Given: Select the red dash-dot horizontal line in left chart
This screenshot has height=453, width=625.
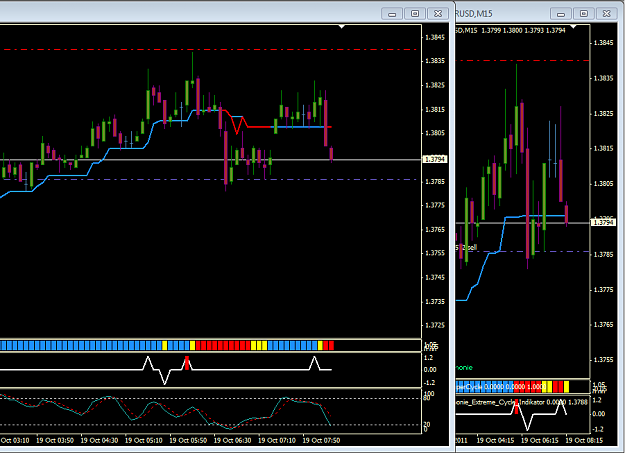Looking at the screenshot, I should 209,49.
